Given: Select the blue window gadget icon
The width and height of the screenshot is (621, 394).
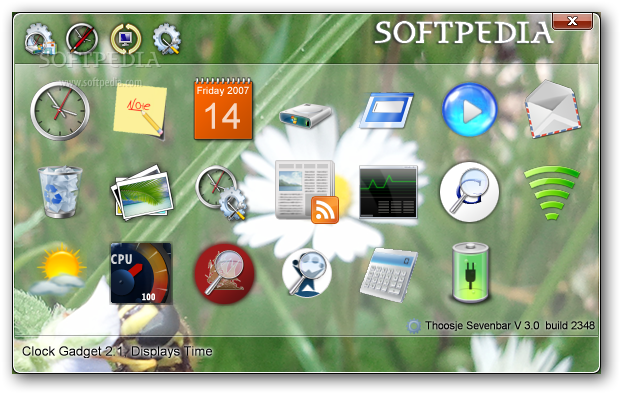Looking at the screenshot, I should pos(386,110).
